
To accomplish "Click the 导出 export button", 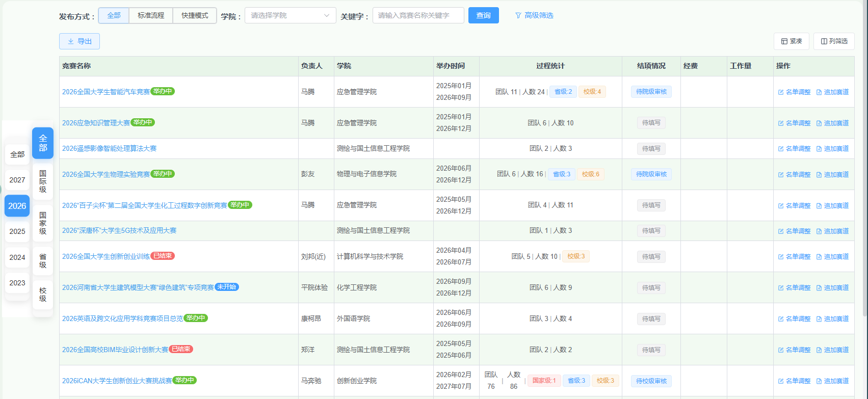I will 80,41.
